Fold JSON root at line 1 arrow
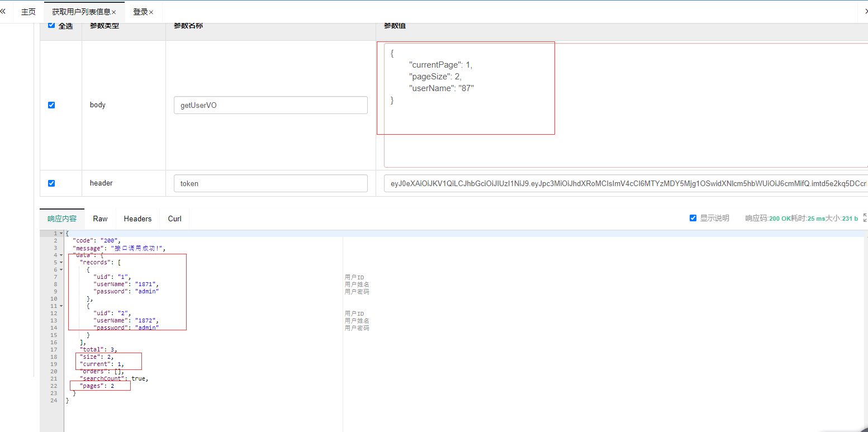The width and height of the screenshot is (868, 432). (x=61, y=233)
